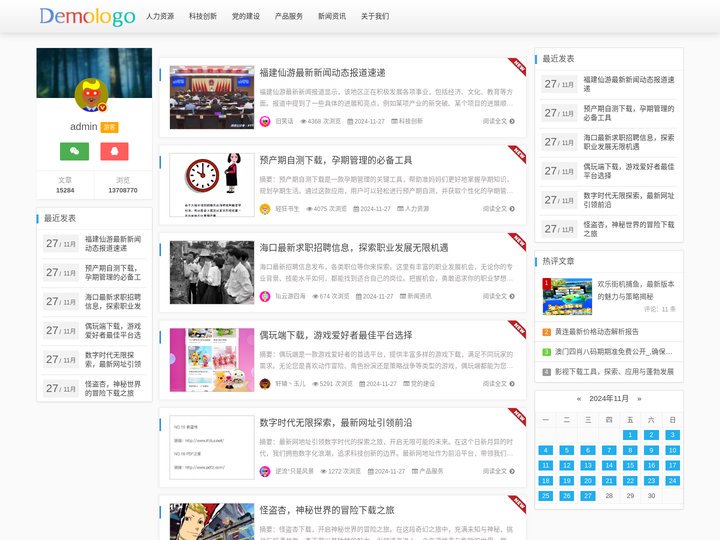Open the 关于我们 menu item
The height and width of the screenshot is (540, 720).
[375, 16]
